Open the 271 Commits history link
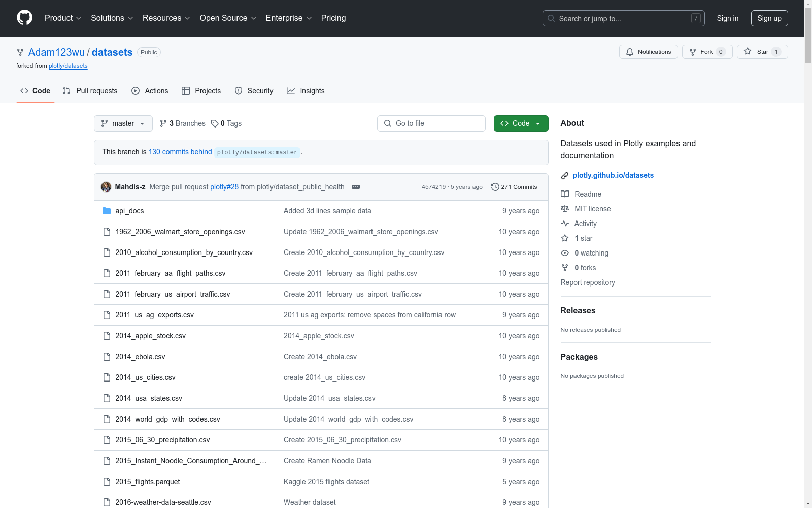 514,187
